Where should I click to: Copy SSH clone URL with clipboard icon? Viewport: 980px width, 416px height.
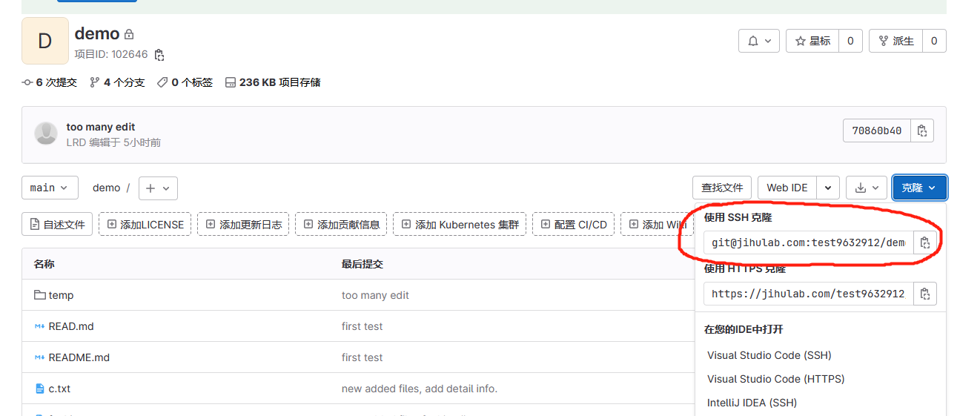[925, 242]
